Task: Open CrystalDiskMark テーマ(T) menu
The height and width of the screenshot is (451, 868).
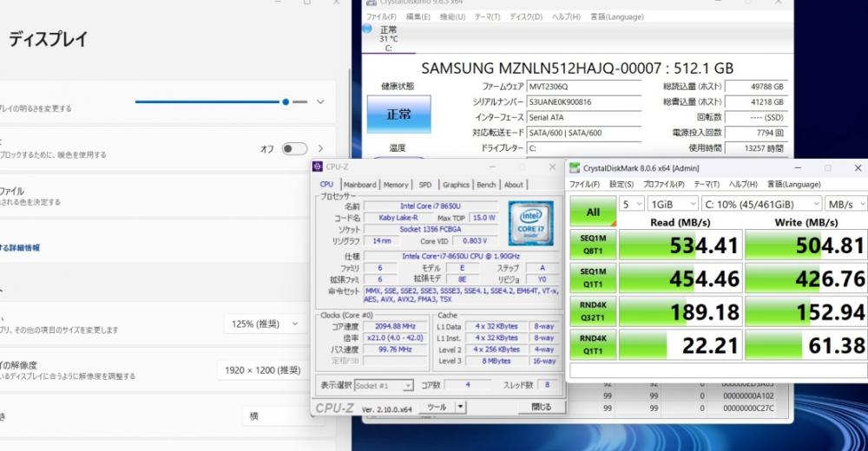Action: (x=707, y=184)
